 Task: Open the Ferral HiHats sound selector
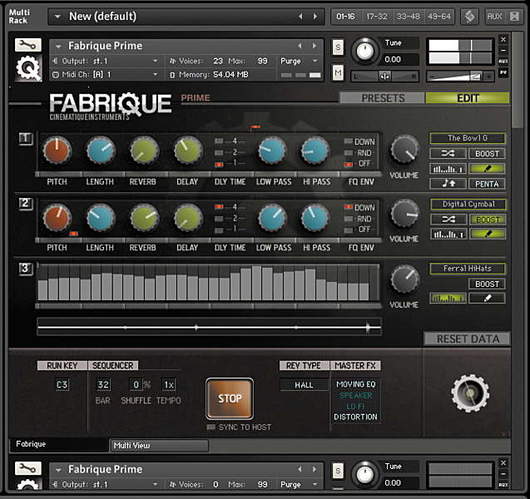tap(467, 268)
